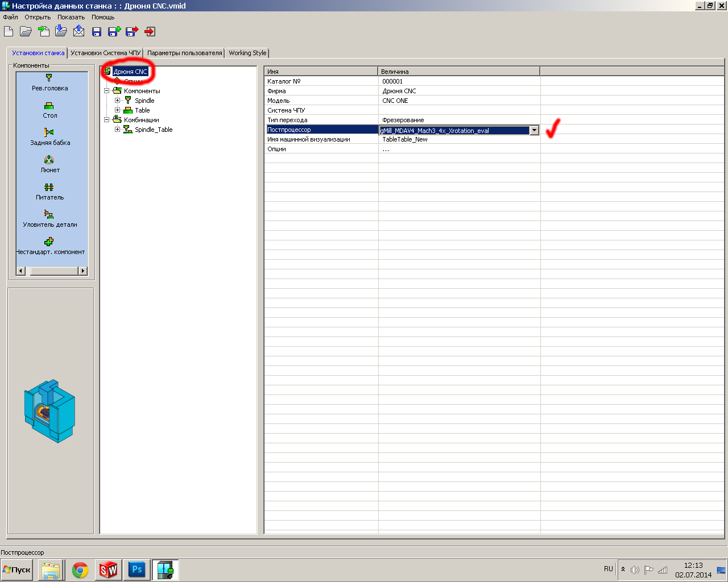Switch to the Установки станка tab
The image size is (728, 582).
(x=38, y=53)
